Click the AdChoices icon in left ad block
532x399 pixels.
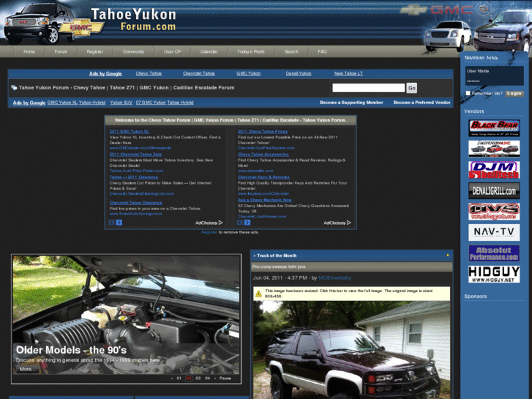click(x=220, y=223)
